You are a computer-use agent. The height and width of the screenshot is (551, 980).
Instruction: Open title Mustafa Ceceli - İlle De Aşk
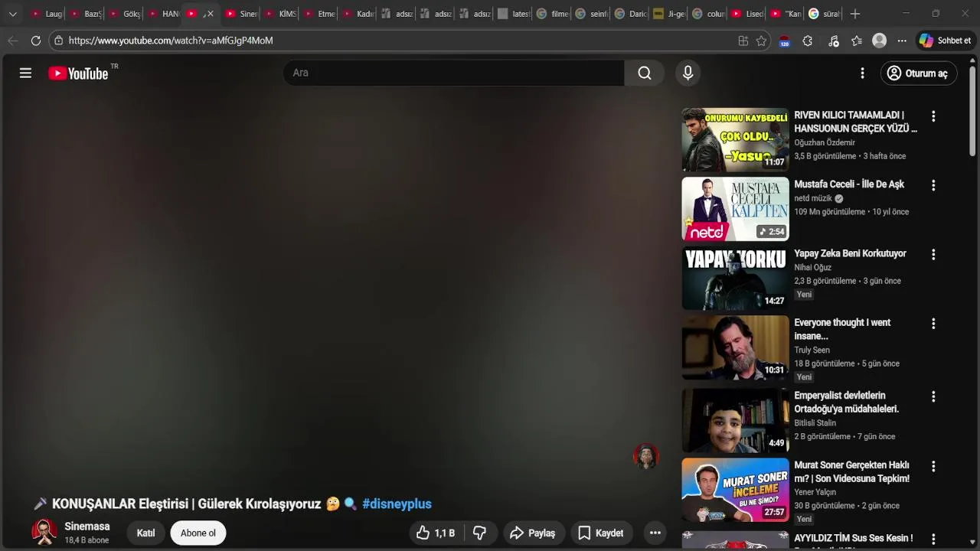849,184
